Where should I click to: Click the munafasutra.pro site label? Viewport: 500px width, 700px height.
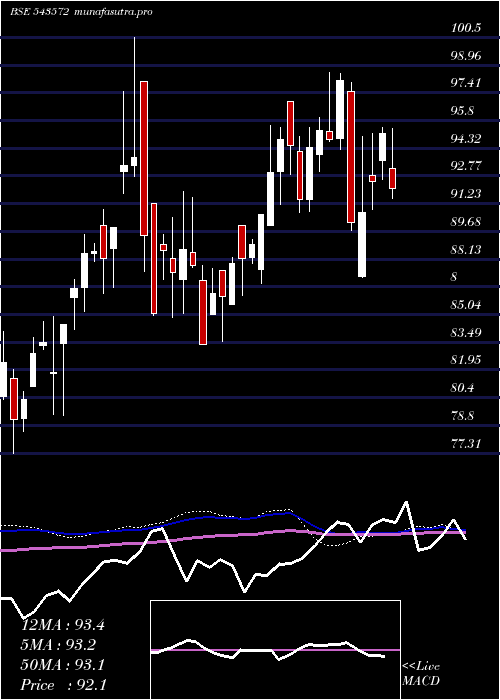112,12
